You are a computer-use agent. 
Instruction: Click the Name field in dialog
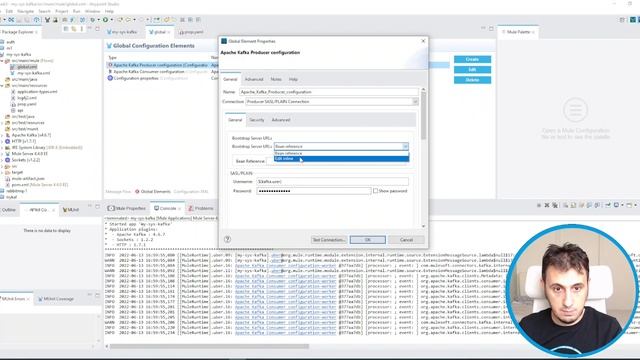tap(329, 92)
